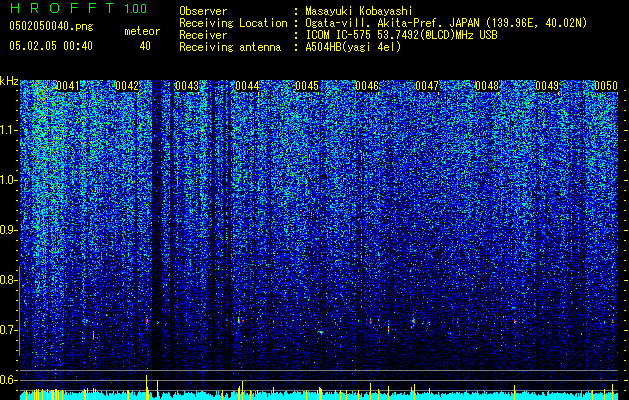Click the Receiving antenna label
The width and height of the screenshot is (629, 400).
point(230,47)
